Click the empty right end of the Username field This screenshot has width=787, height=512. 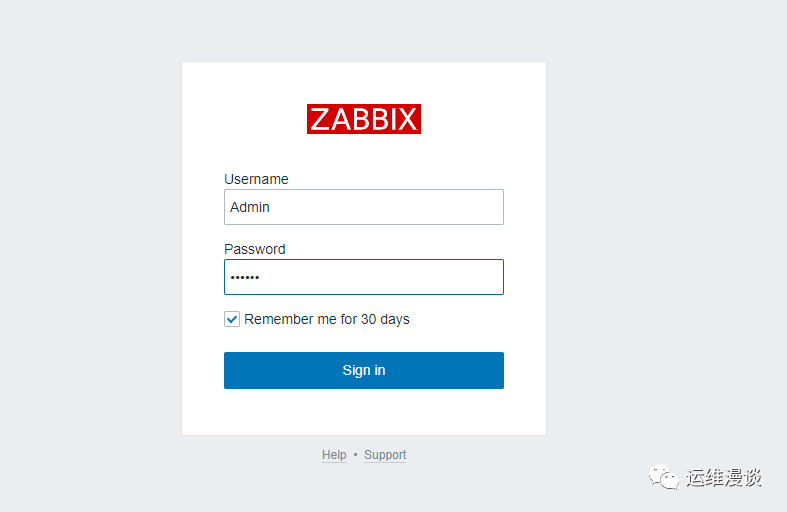coord(470,207)
